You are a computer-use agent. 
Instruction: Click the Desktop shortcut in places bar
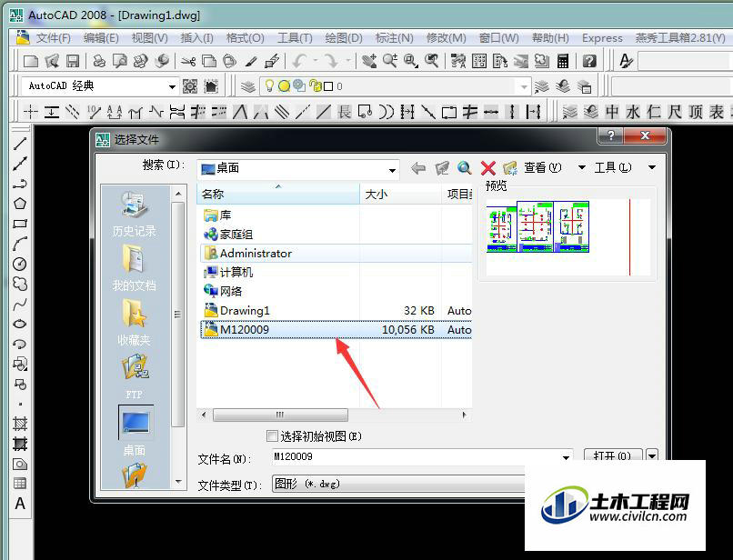coord(136,431)
